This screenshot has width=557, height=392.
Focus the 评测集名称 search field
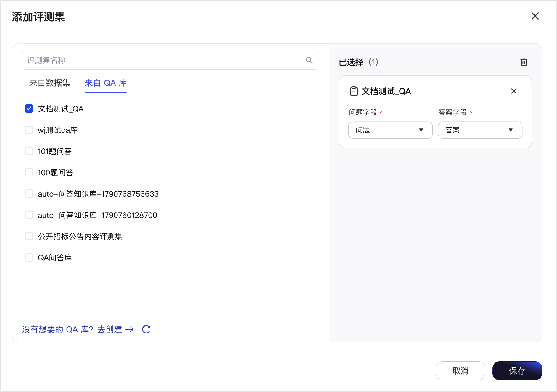click(170, 60)
